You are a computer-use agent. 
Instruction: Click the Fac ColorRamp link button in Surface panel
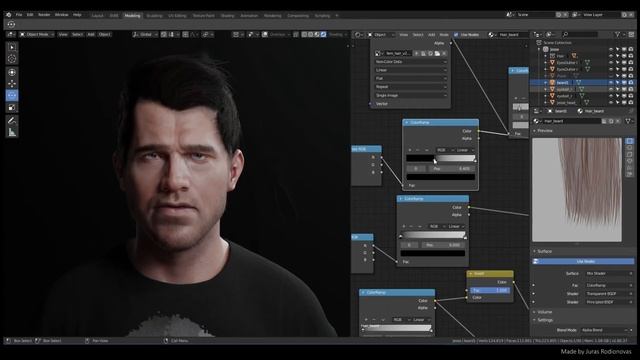coord(609,286)
